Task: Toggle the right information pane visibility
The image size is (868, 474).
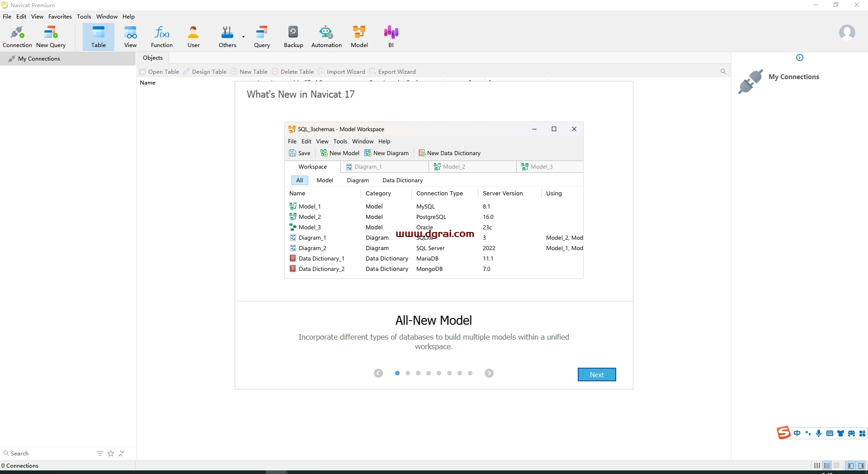Action: [x=861, y=465]
